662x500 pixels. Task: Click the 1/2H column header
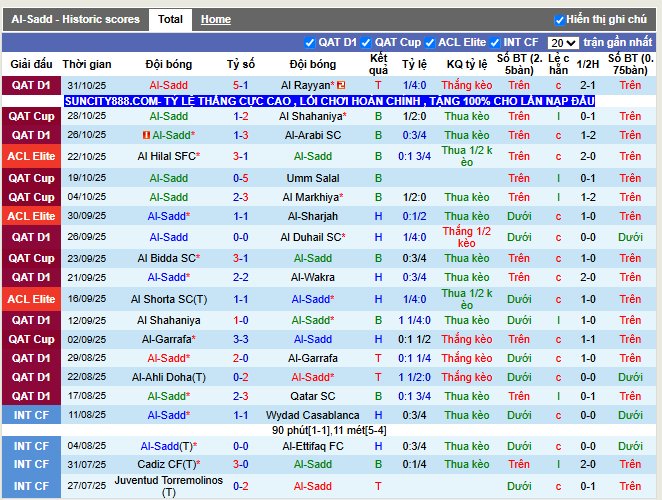(588, 64)
